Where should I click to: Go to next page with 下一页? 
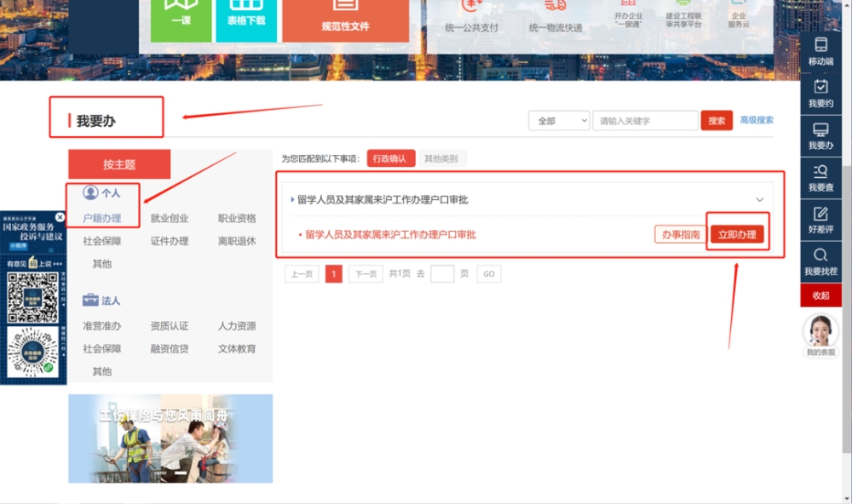pos(366,274)
